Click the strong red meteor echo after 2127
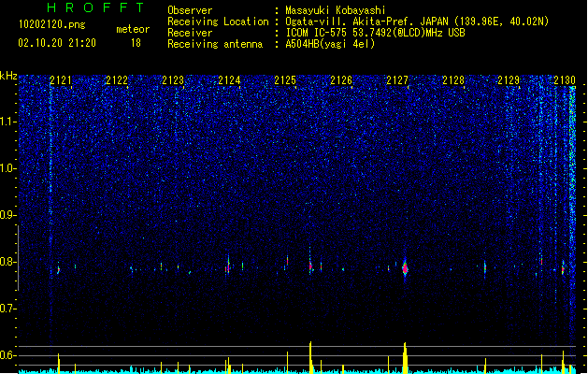This screenshot has width=588, height=374. point(405,268)
